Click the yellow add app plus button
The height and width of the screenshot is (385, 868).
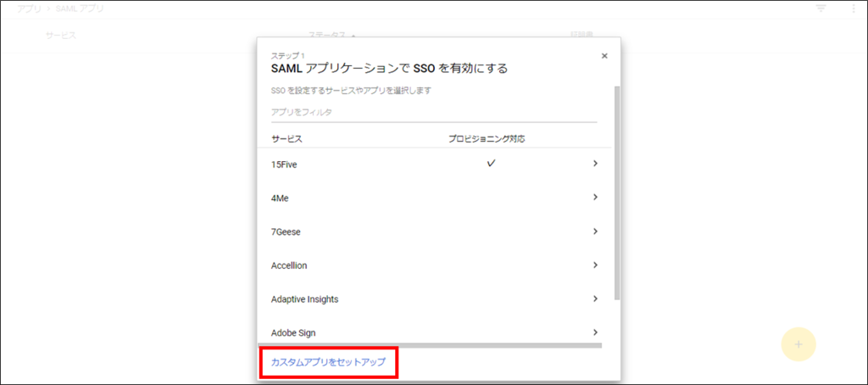[x=798, y=344]
